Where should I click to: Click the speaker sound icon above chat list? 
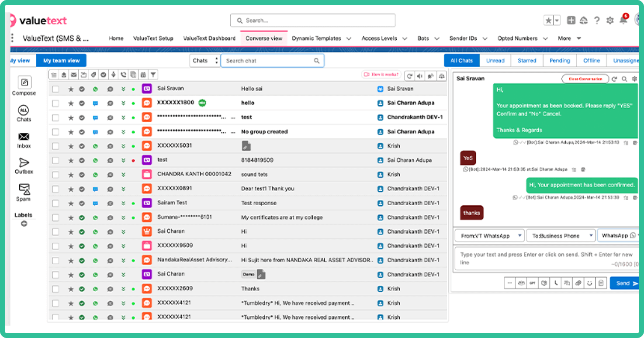(420, 76)
